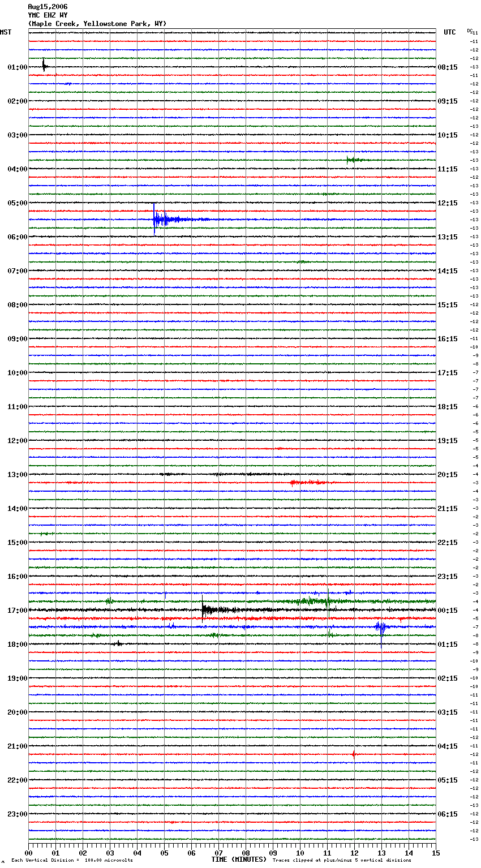Screen dimensions: 481x868
Task: Click the small black burst on the 18:00 trace
Action: [x=117, y=643]
